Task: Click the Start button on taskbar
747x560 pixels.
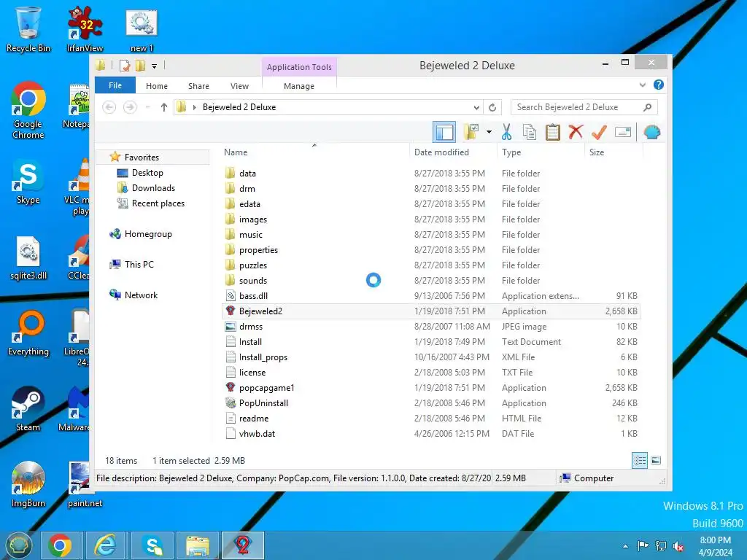Action: point(18,545)
